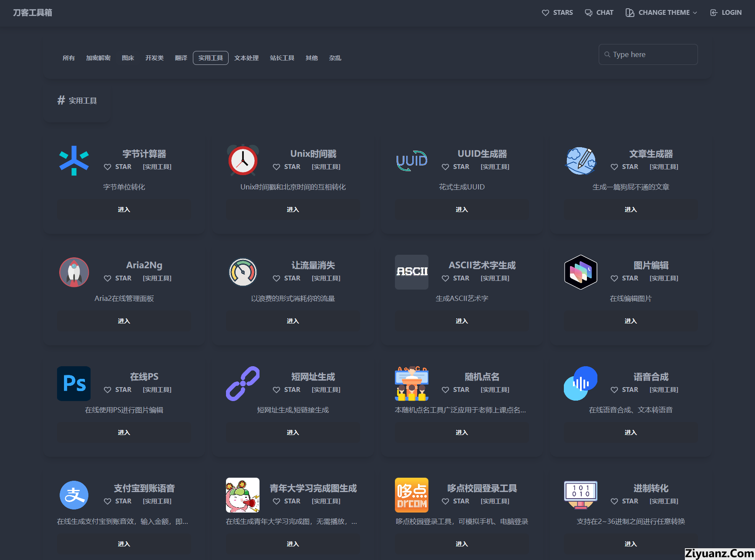Star the 语音合成 tool
755x560 pixels.
(624, 390)
